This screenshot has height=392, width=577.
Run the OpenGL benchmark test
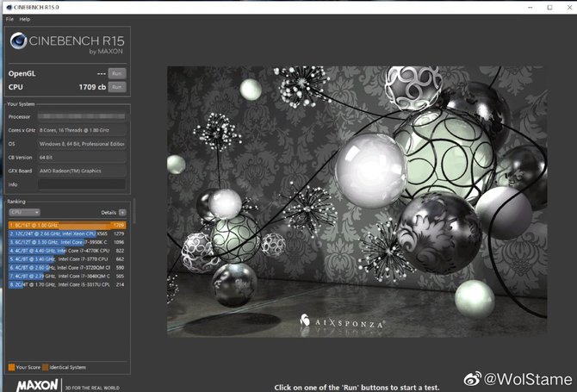pos(117,73)
